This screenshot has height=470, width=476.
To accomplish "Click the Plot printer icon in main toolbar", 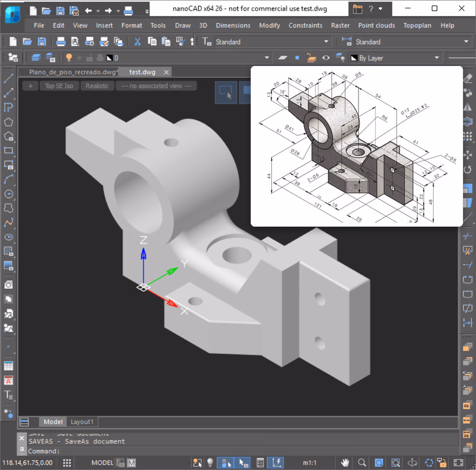I will point(61,41).
